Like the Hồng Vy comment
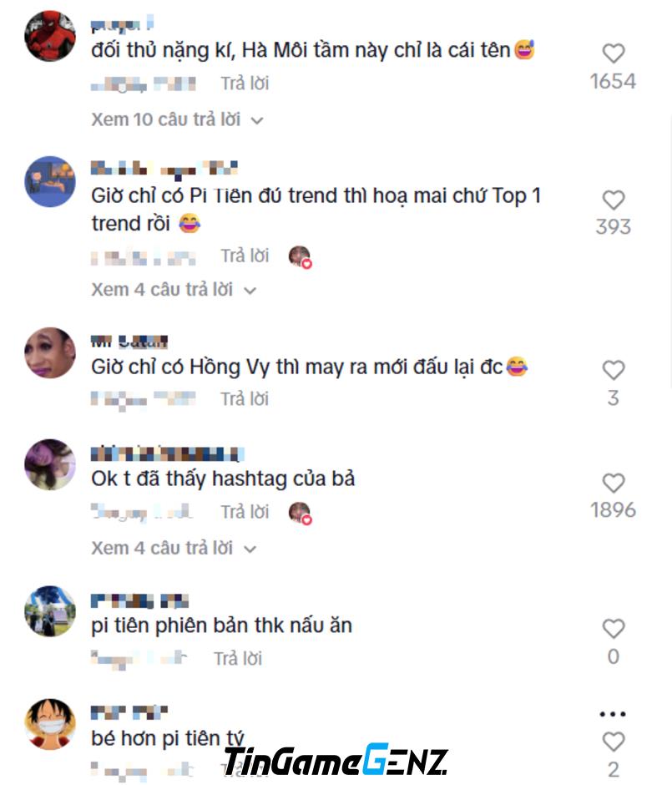This screenshot has width=672, height=785. [613, 370]
